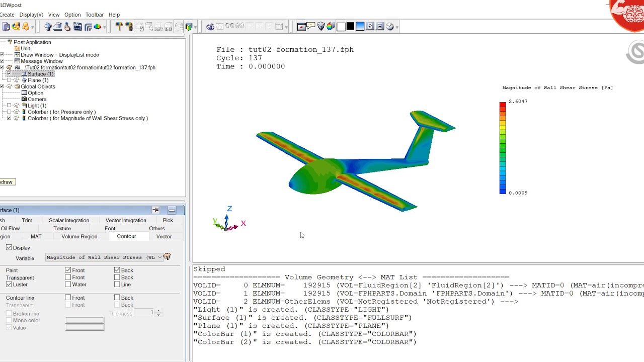644x362 pixels.
Task: Enable Contour line Front checkbox
Action: click(68, 298)
